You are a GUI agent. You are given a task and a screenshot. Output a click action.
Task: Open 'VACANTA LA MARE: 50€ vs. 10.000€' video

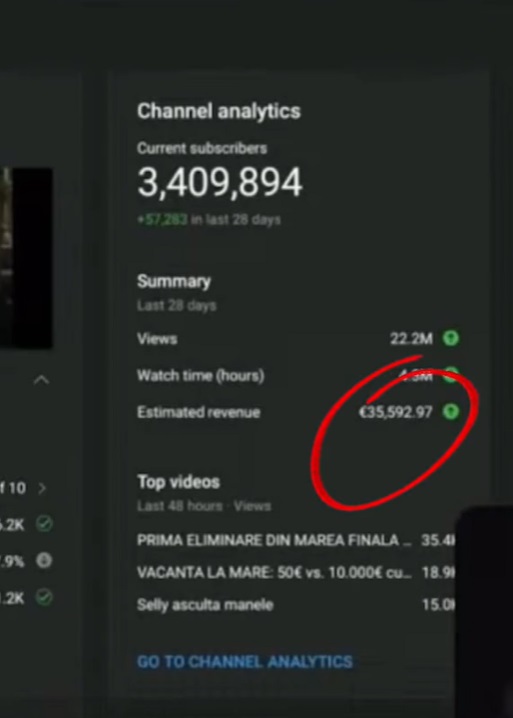tap(274, 572)
